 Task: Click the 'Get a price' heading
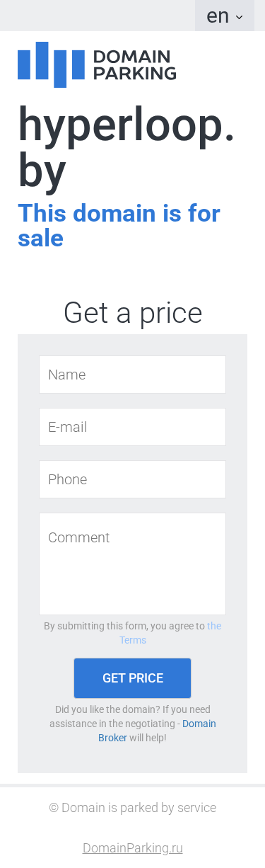click(x=133, y=312)
